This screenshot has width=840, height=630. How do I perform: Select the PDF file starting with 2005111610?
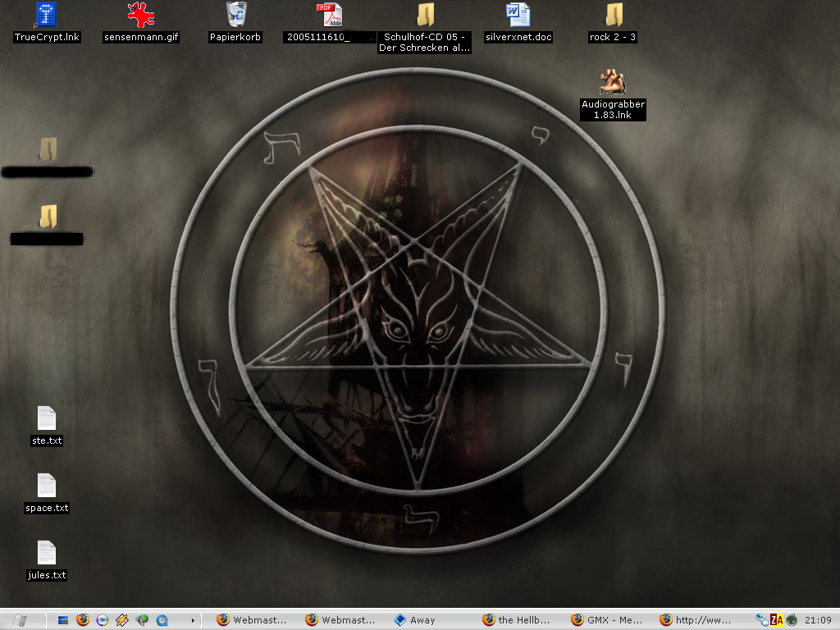[330, 16]
